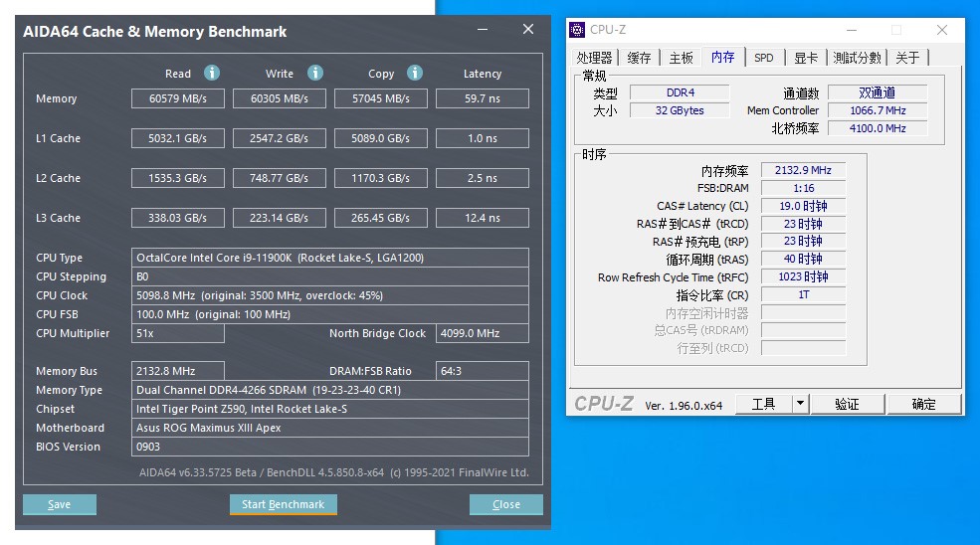Click the 验证 button in CPU-Z
The width and height of the screenshot is (980, 545).
click(847, 404)
